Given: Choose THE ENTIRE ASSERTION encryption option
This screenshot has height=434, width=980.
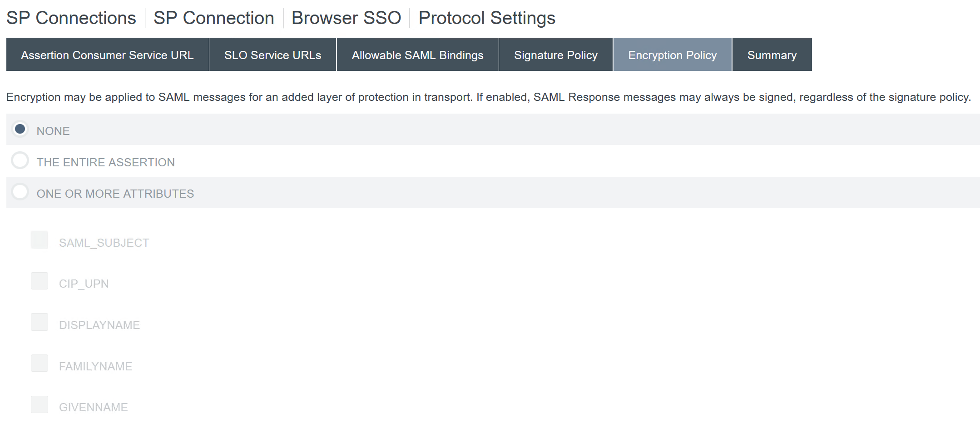Looking at the screenshot, I should click(20, 160).
